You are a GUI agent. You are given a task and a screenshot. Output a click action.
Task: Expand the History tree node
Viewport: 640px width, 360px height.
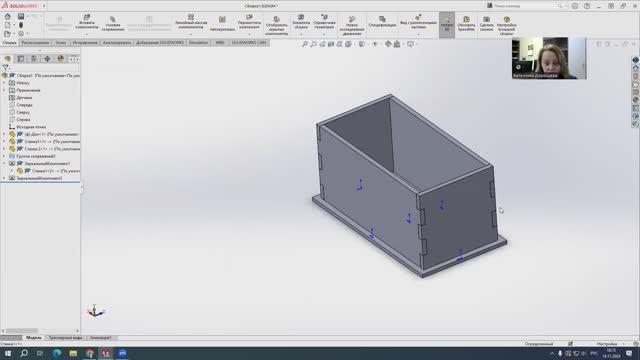[x=4, y=83]
